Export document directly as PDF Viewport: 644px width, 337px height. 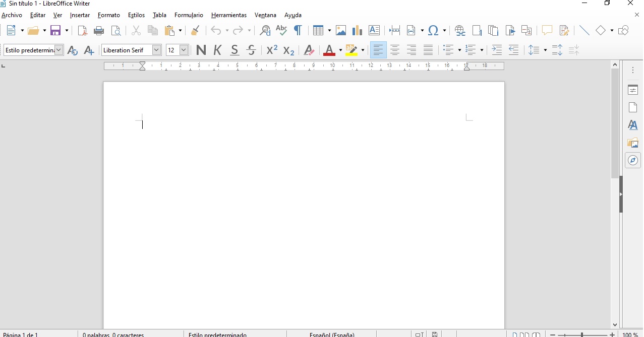pos(82,31)
